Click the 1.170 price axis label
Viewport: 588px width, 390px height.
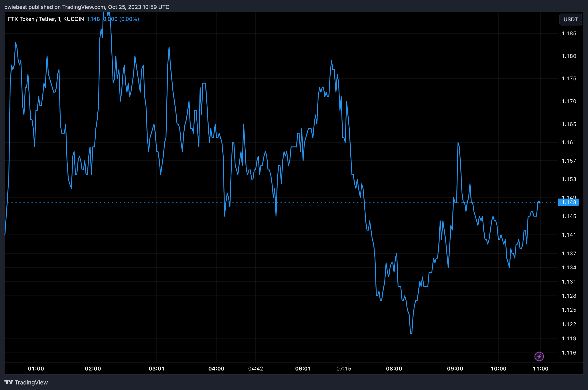click(x=569, y=101)
